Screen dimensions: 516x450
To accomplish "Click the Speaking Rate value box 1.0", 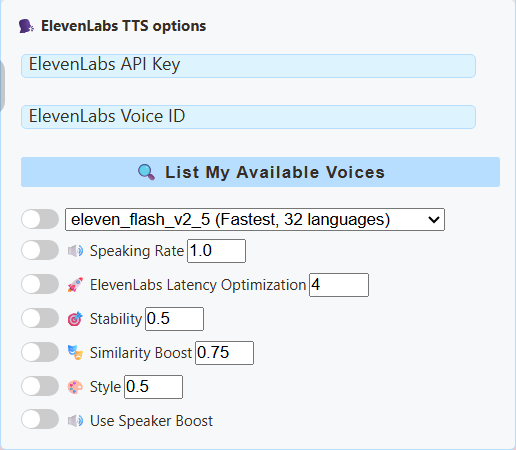I will tap(216, 251).
